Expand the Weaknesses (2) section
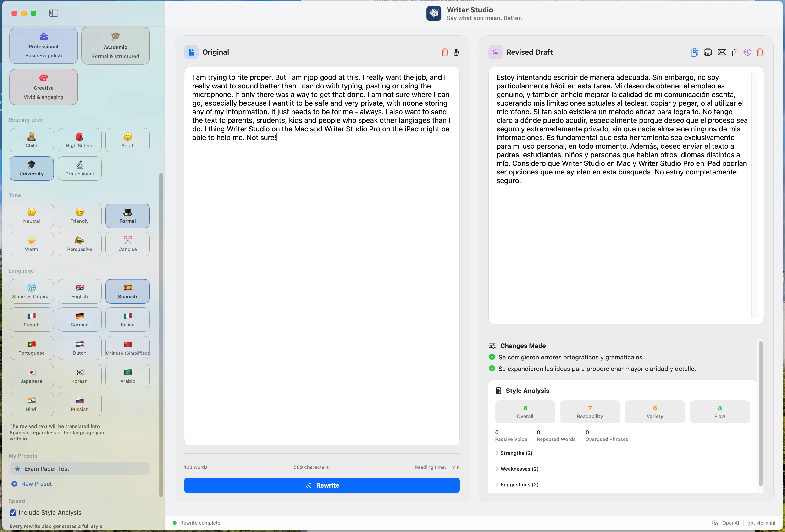Screen dimensions: 785x532 [x=517, y=469]
